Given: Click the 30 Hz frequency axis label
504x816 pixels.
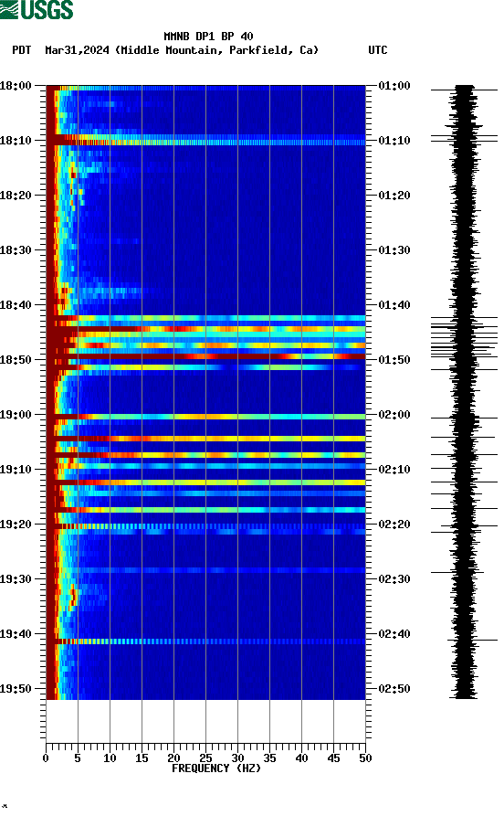Looking at the screenshot, I should pos(237,758).
